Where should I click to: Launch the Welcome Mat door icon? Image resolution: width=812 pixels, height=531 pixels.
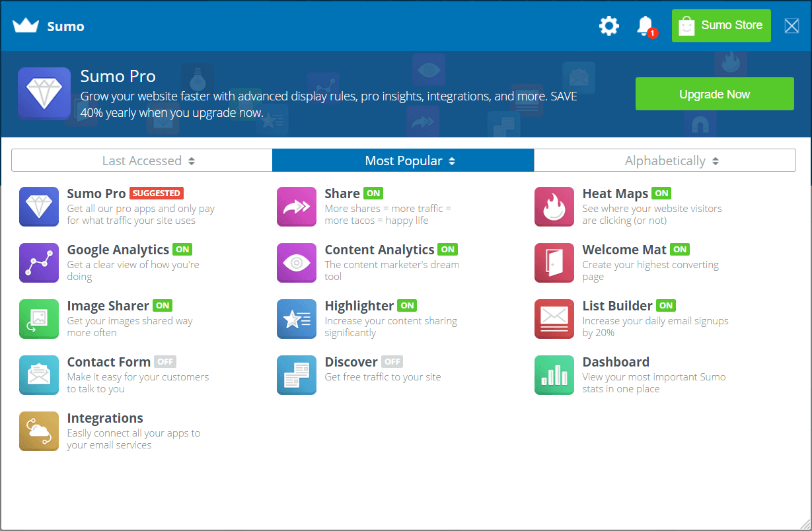pos(554,263)
